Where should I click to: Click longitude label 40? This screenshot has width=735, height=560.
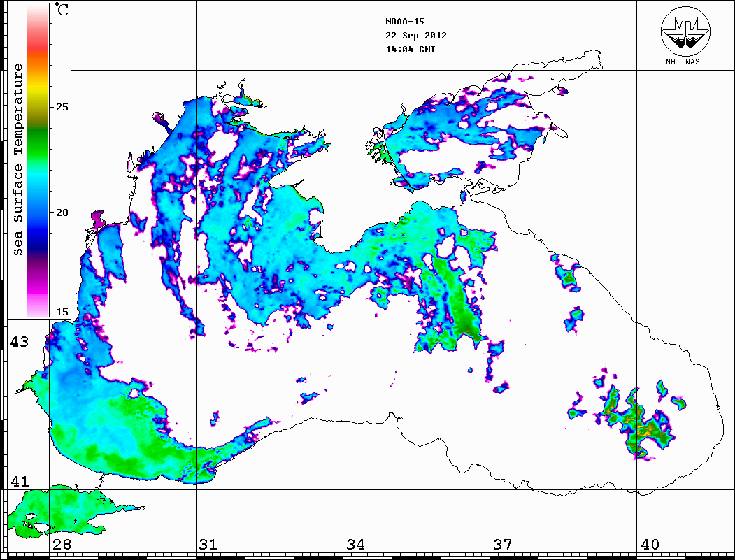[650, 545]
